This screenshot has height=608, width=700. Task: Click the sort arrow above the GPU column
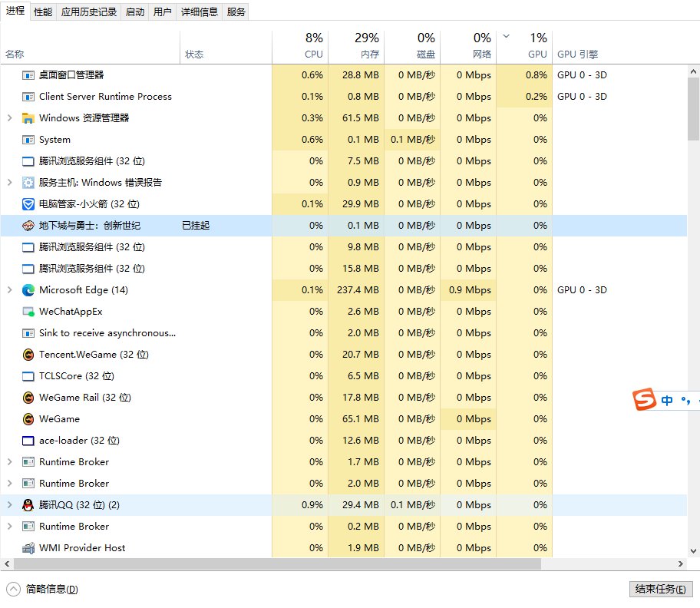[507, 37]
